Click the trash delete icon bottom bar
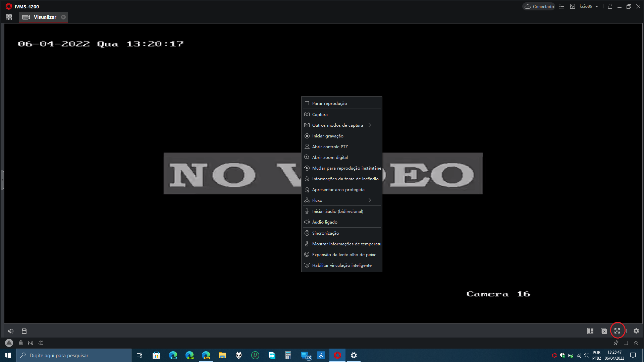 (20, 343)
